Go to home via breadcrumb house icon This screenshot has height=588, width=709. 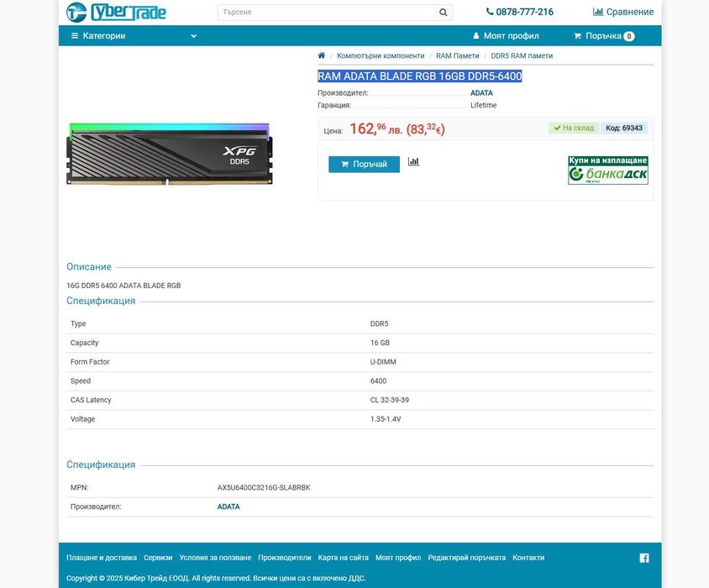(x=322, y=55)
